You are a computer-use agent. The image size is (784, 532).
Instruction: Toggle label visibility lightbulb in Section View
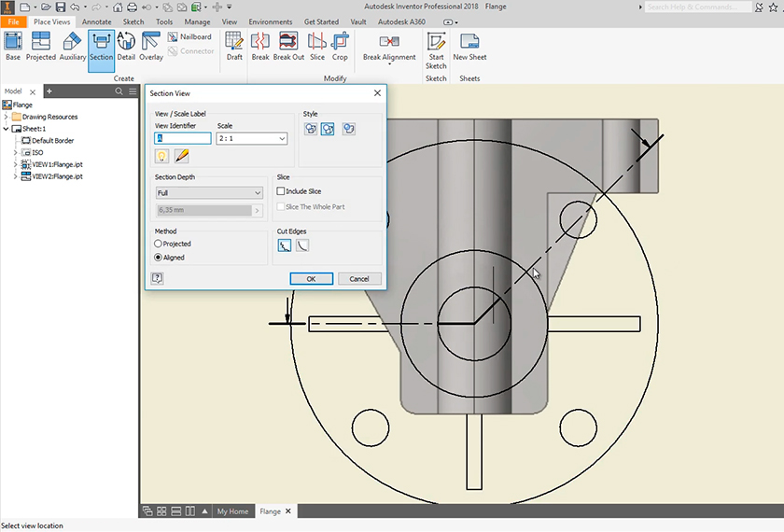click(x=161, y=156)
